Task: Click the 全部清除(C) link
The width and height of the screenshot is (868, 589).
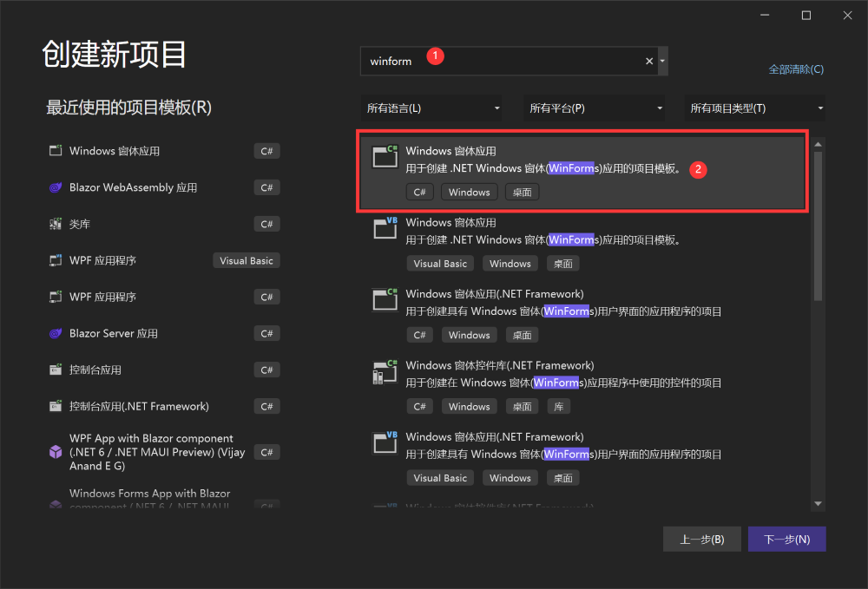Action: point(796,69)
